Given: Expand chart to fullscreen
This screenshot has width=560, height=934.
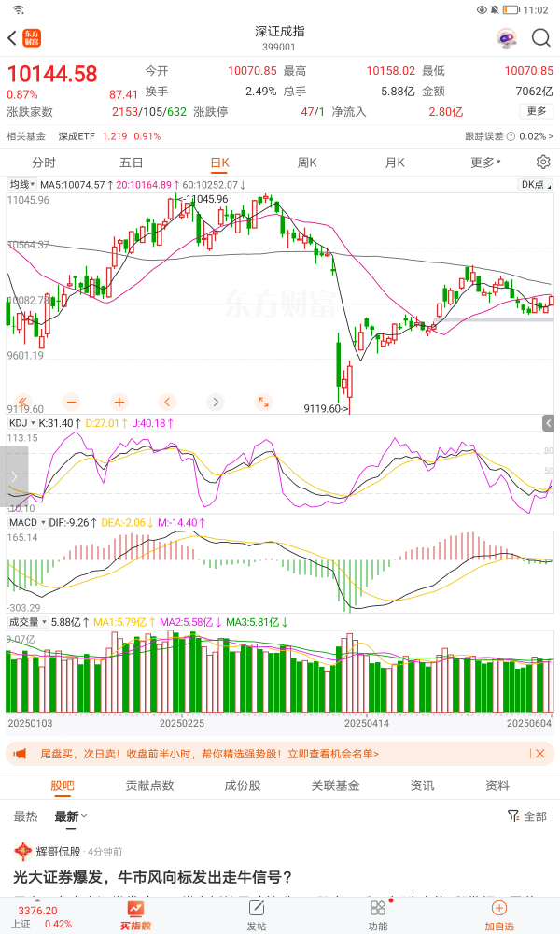Looking at the screenshot, I should click(x=263, y=402).
